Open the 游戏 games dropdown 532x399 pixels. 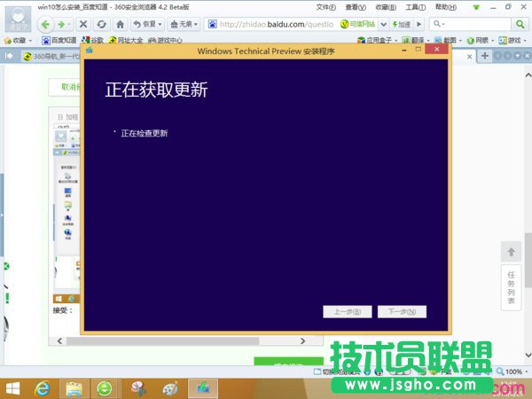tap(512, 41)
